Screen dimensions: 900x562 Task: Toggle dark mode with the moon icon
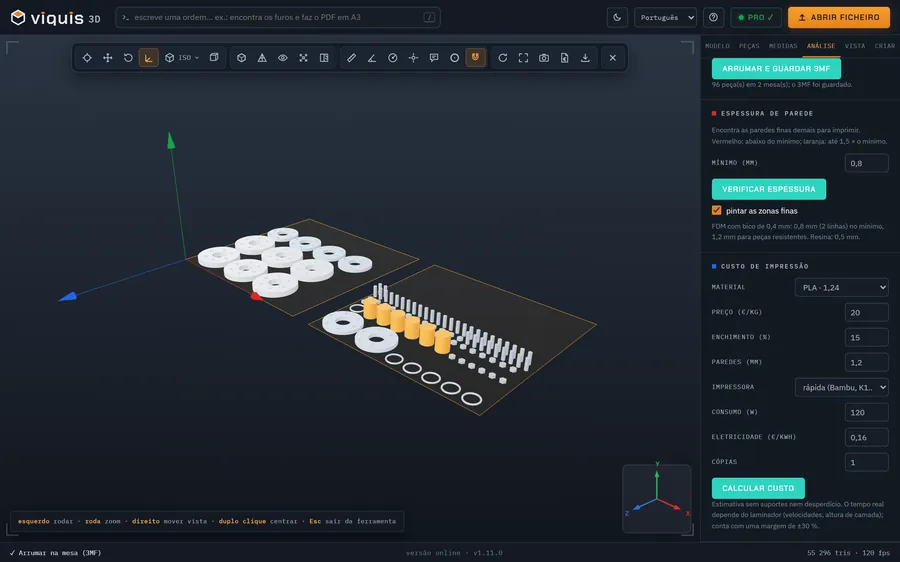(x=617, y=17)
